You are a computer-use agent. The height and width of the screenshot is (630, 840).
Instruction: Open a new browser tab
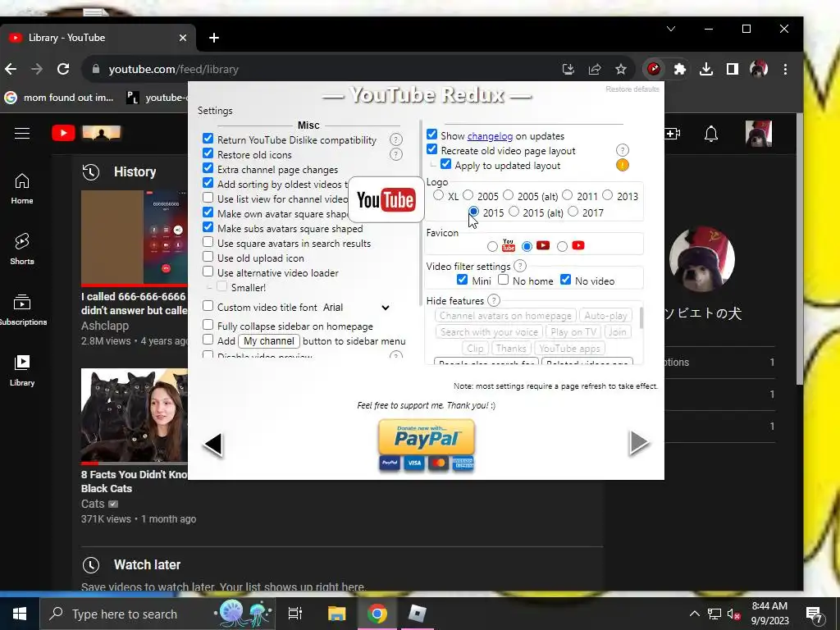click(214, 38)
